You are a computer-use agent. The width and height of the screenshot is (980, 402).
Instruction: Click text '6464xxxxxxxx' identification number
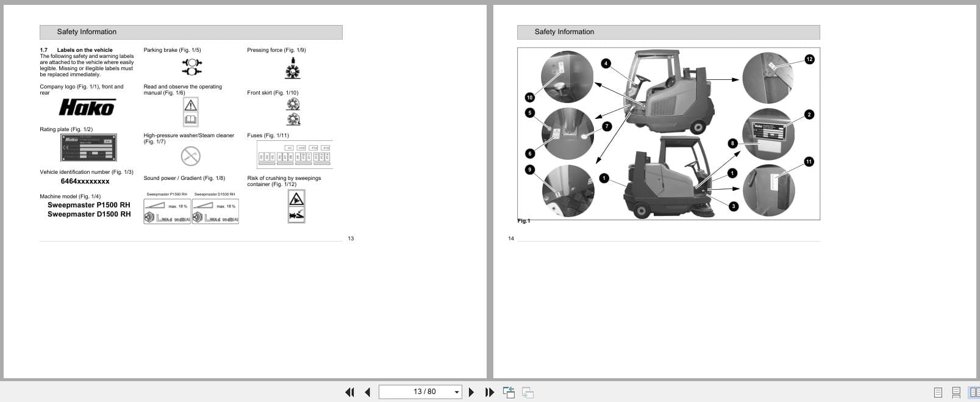pyautogui.click(x=85, y=181)
